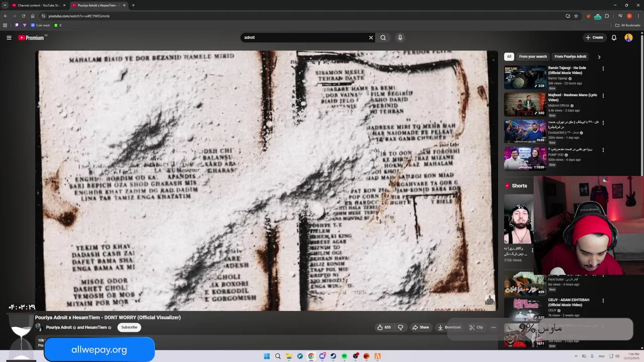
Task: Run search with the magnifier button
Action: pyautogui.click(x=383, y=38)
